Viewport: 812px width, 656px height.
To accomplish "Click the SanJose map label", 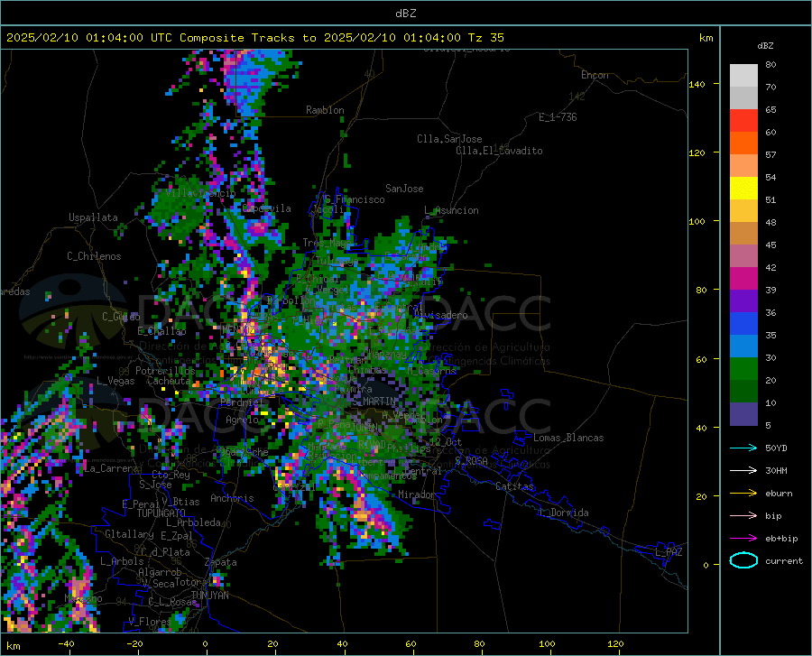I will [404, 189].
